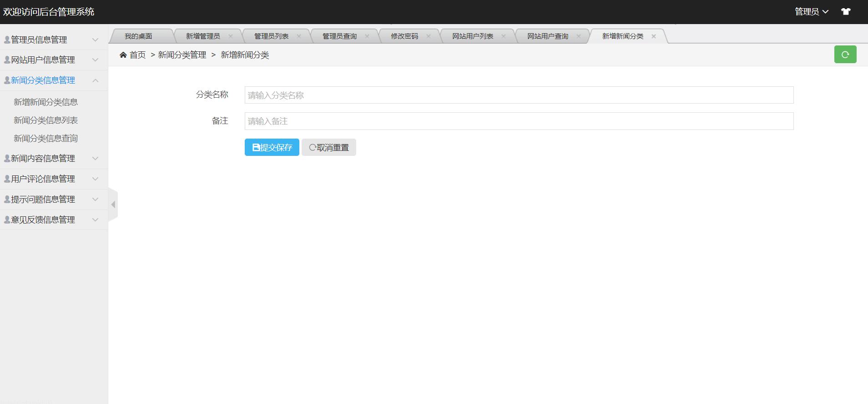
Task: Expand 意见反馈信息管理 menu
Action: tap(54, 220)
